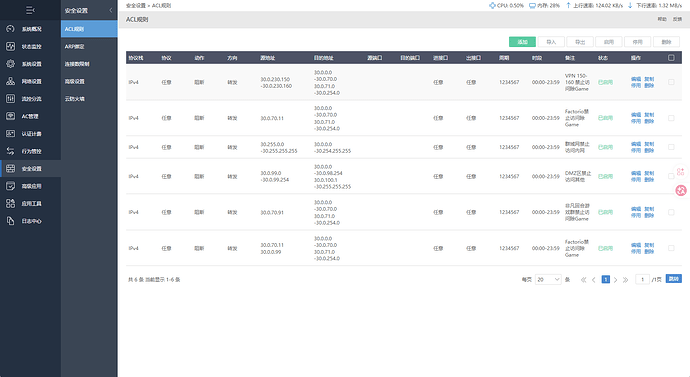Image resolution: width=690 pixels, height=377 pixels.
Task: Select ACL规则 in the submenu
Action: (89, 29)
